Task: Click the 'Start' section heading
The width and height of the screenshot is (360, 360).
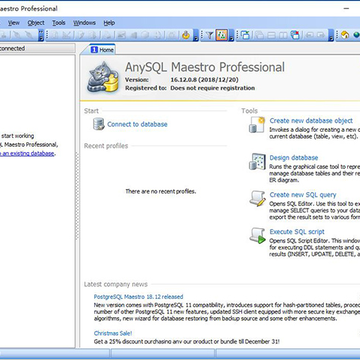Action: pyautogui.click(x=91, y=111)
